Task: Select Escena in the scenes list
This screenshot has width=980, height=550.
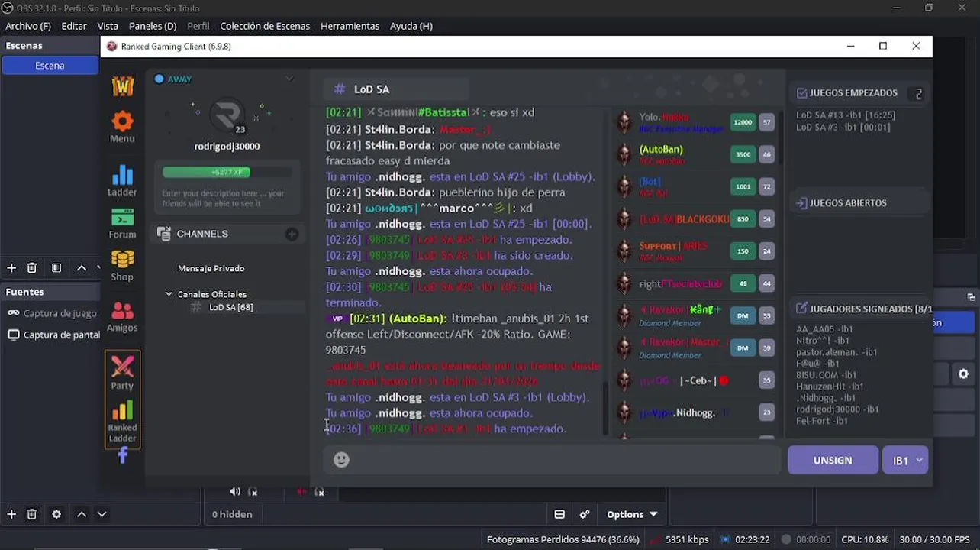Action: pyautogui.click(x=50, y=66)
